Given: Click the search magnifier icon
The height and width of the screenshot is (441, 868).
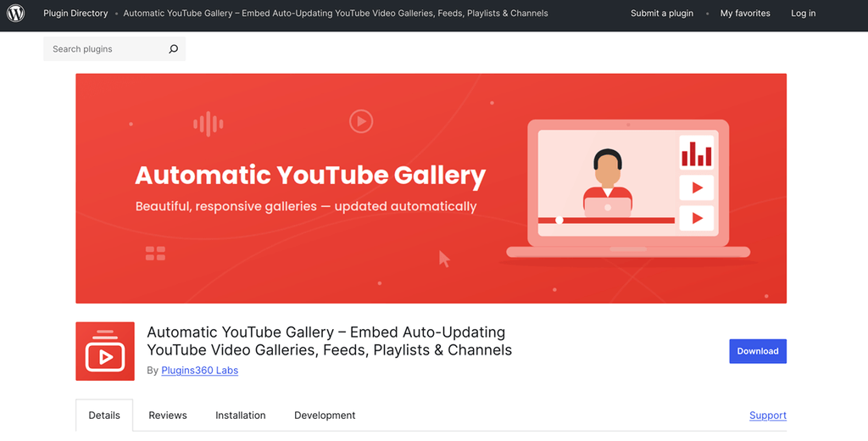Looking at the screenshot, I should point(173,48).
